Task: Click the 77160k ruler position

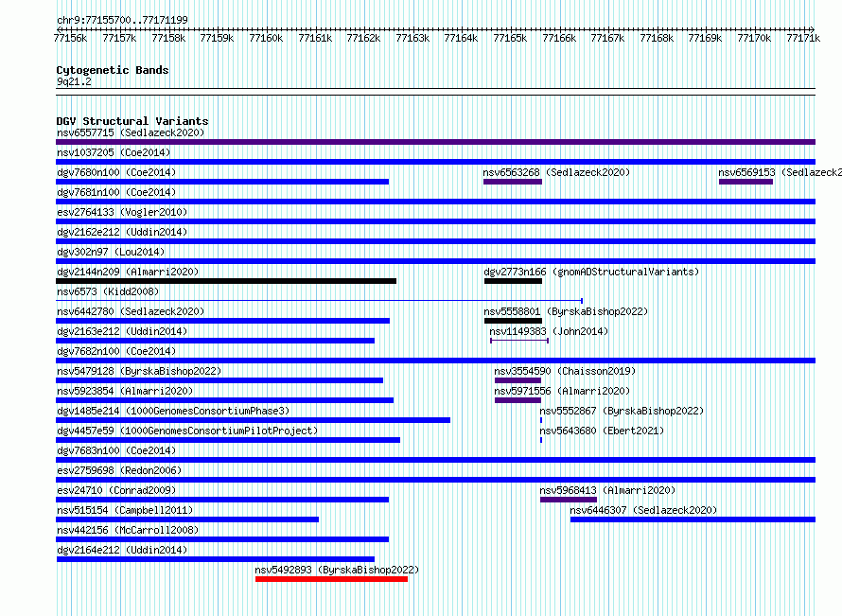Action: 266,38
